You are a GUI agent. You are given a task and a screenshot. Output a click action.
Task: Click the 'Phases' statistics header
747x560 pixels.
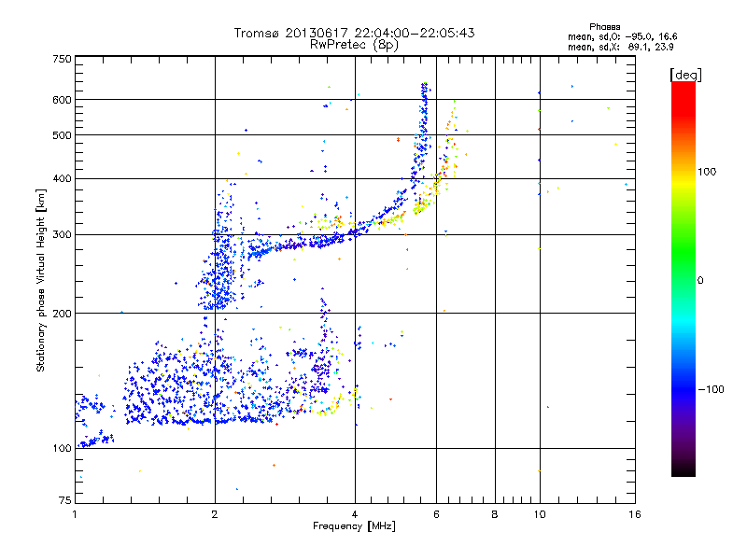pos(604,27)
